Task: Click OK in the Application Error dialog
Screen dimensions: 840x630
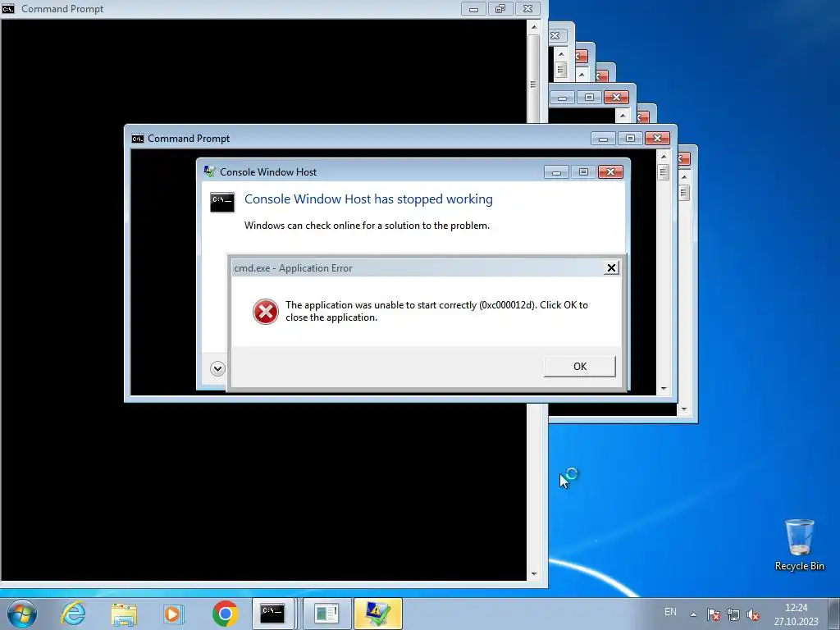Action: click(580, 367)
